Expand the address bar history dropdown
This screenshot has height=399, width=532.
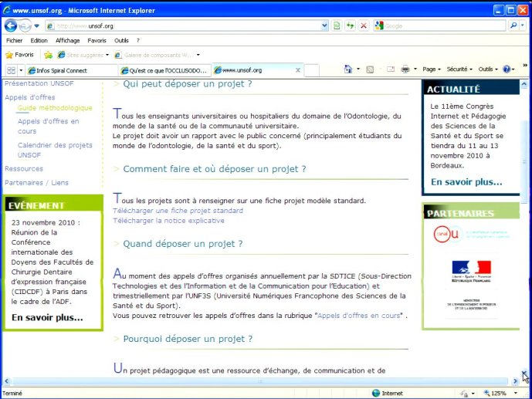325,25
